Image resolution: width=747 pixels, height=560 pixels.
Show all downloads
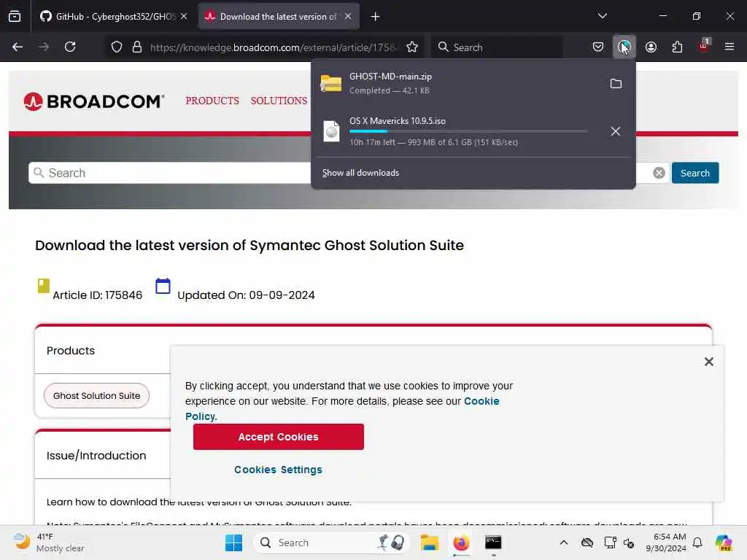360,173
